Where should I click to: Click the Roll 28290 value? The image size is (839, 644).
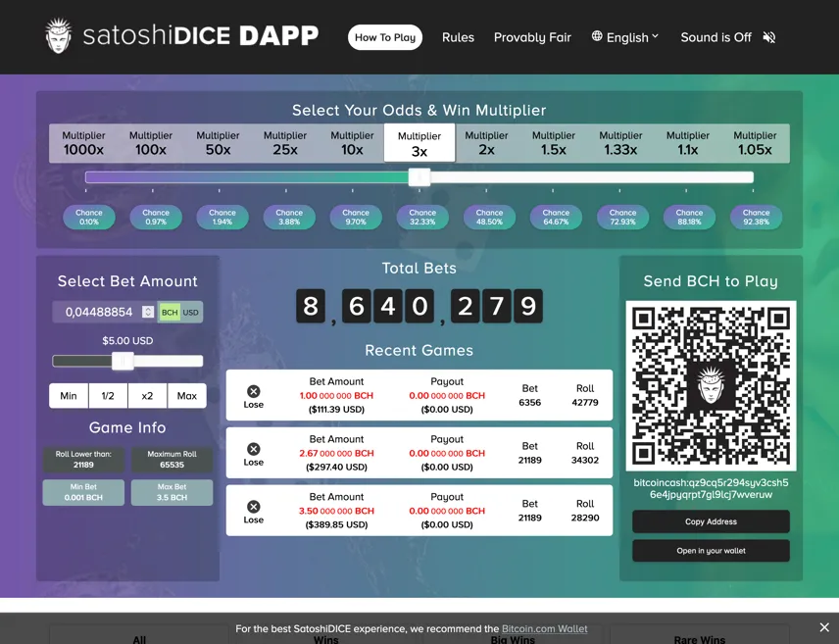pyautogui.click(x=585, y=518)
